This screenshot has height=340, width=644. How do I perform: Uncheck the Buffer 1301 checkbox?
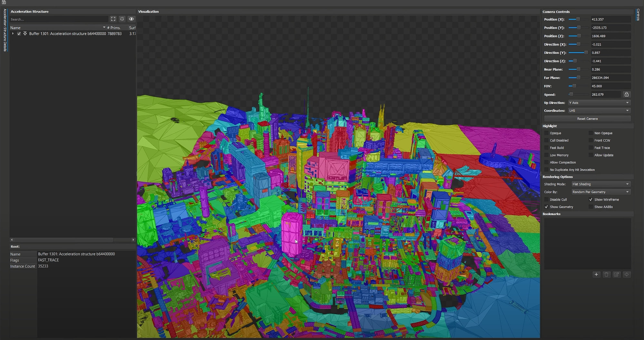19,34
